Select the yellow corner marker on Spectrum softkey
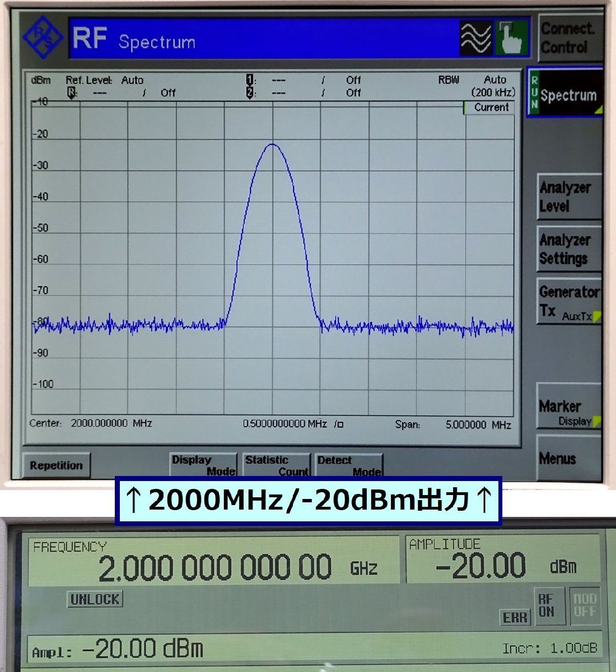Screen dimensions: 616x672 pos(599,110)
